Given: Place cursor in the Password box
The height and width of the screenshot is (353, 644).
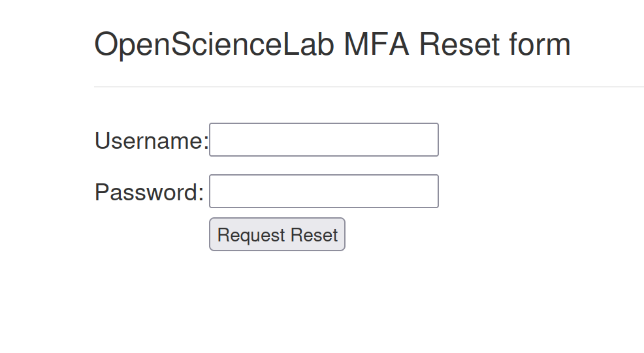Looking at the screenshot, I should [x=323, y=191].
